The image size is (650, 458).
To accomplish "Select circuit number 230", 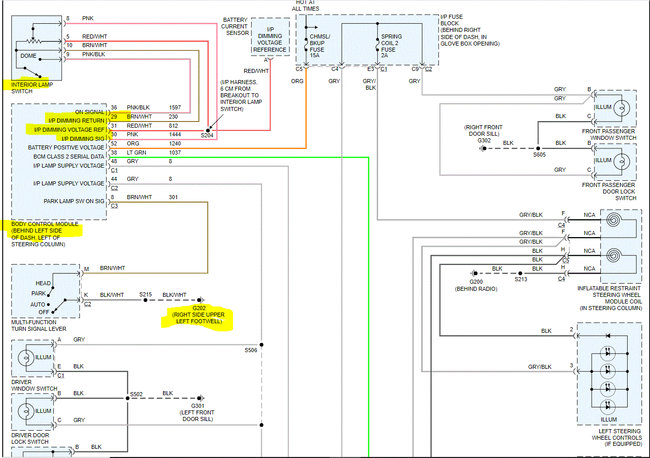I will coord(173,116).
